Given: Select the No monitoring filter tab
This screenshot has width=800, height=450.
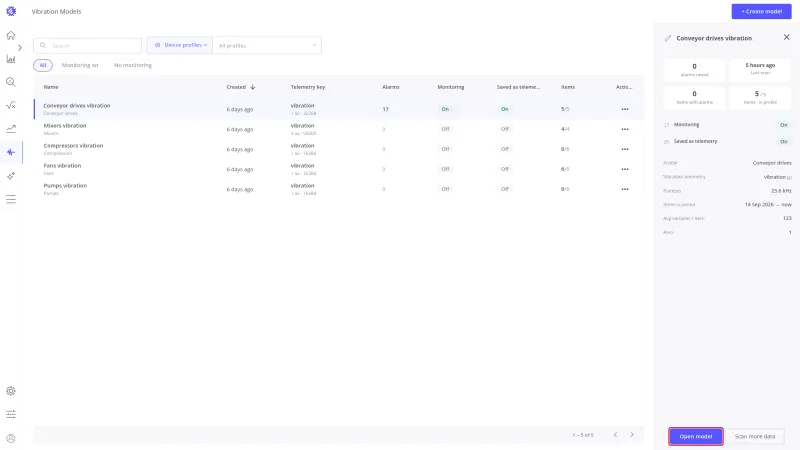Looking at the screenshot, I should point(133,65).
